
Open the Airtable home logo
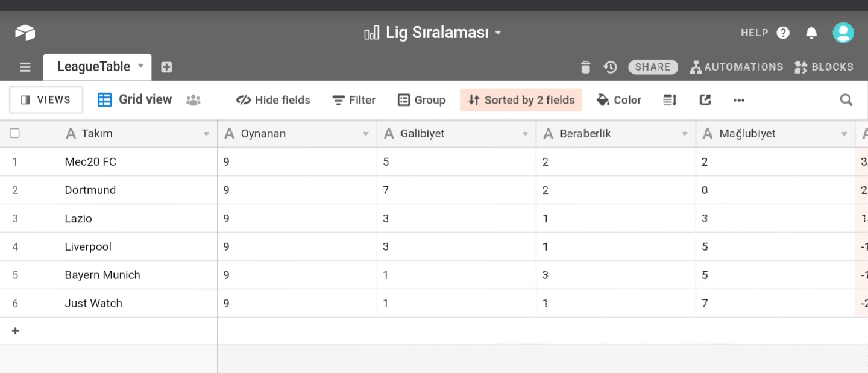coord(25,33)
